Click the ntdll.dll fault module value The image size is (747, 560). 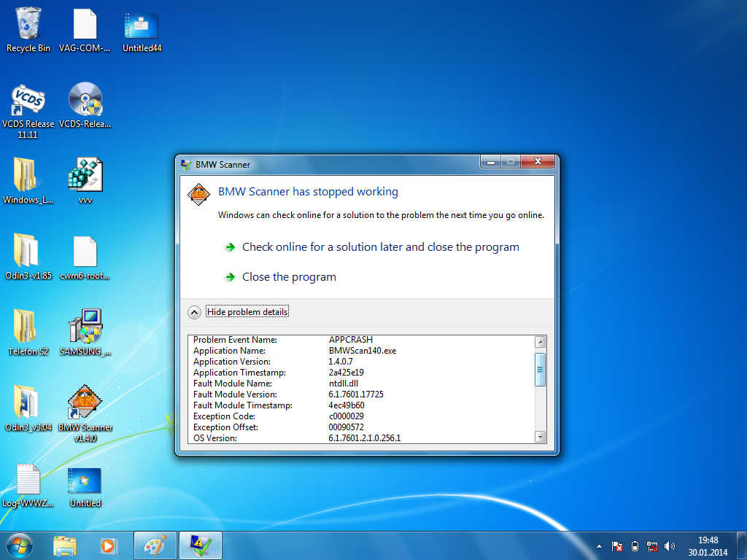344,384
